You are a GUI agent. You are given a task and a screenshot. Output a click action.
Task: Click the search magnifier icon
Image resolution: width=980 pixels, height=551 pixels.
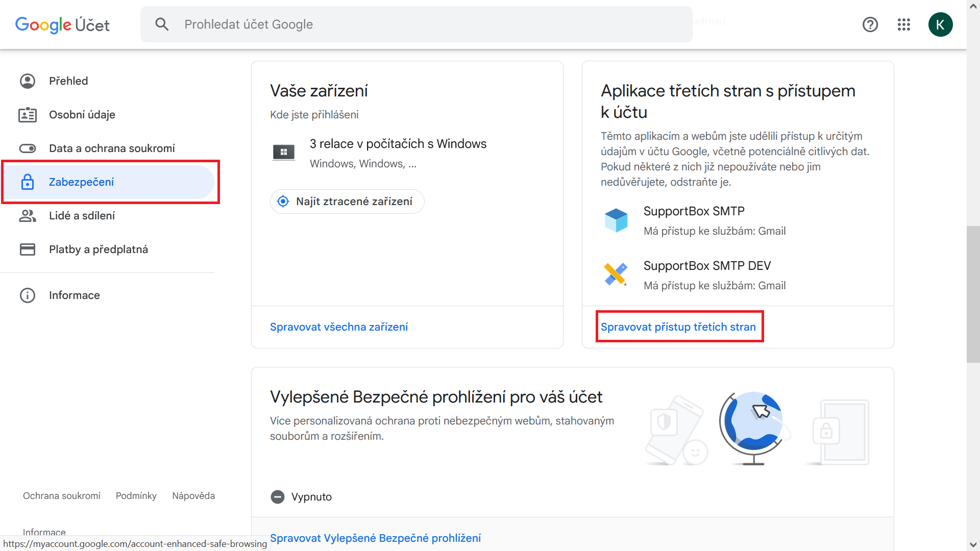tap(162, 24)
